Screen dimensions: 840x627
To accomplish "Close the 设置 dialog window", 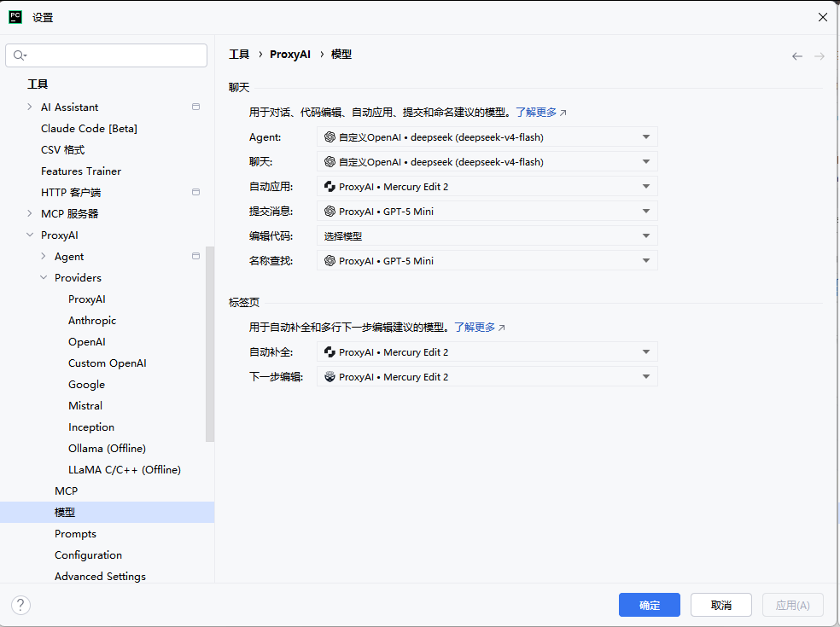I will [823, 17].
